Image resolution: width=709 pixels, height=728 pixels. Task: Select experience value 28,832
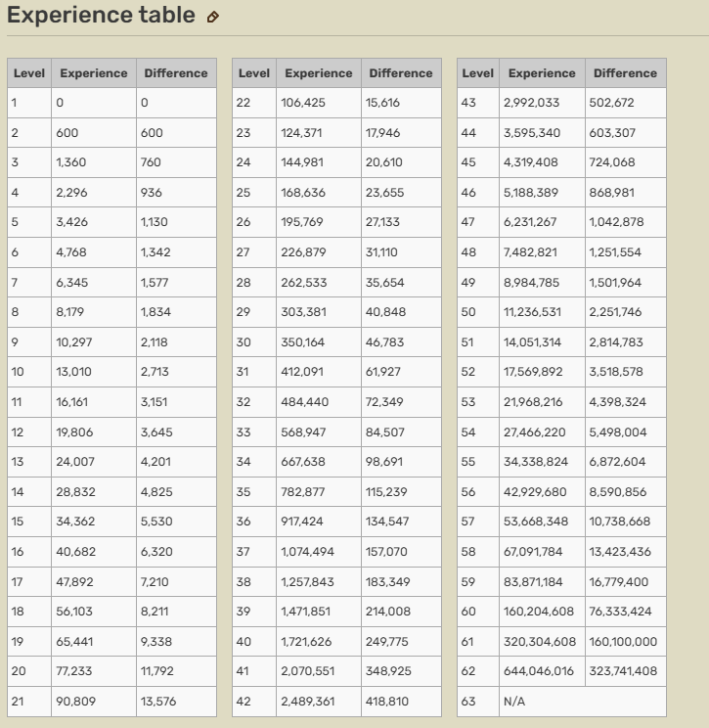pyautogui.click(x=75, y=492)
